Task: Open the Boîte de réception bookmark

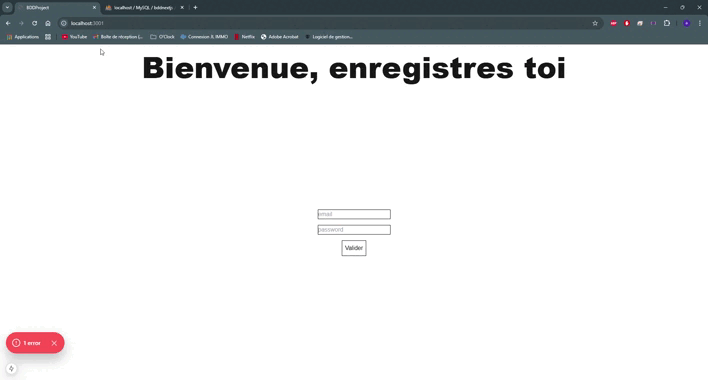Action: point(118,37)
